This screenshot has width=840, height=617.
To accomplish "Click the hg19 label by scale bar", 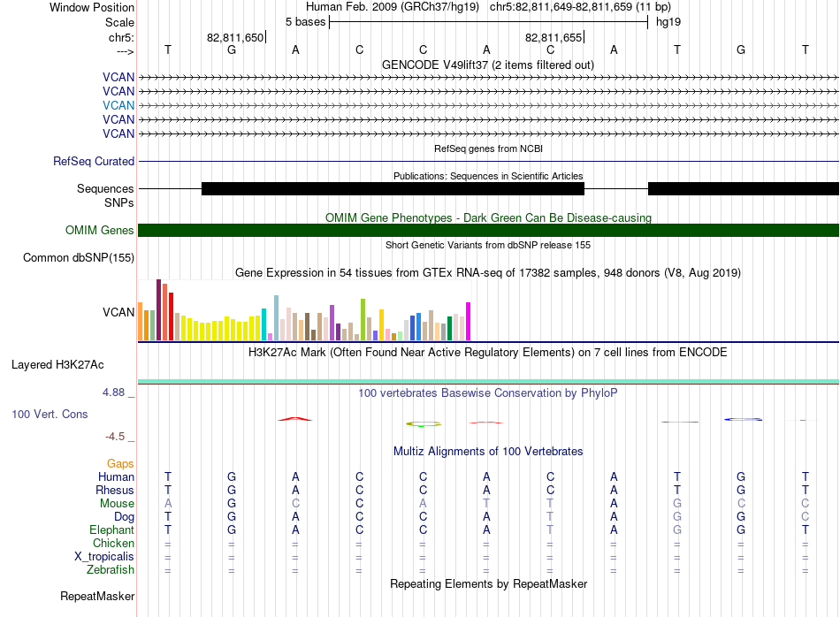I will point(668,22).
